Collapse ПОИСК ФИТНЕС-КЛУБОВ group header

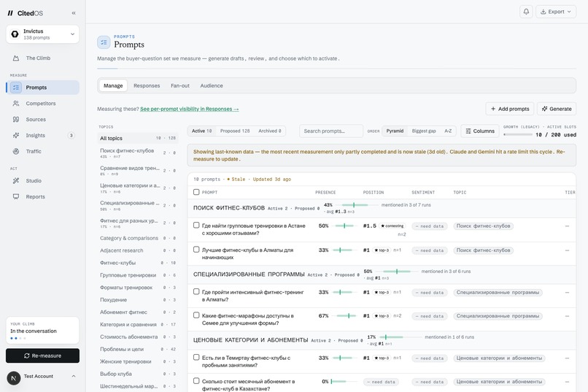pyautogui.click(x=382, y=208)
